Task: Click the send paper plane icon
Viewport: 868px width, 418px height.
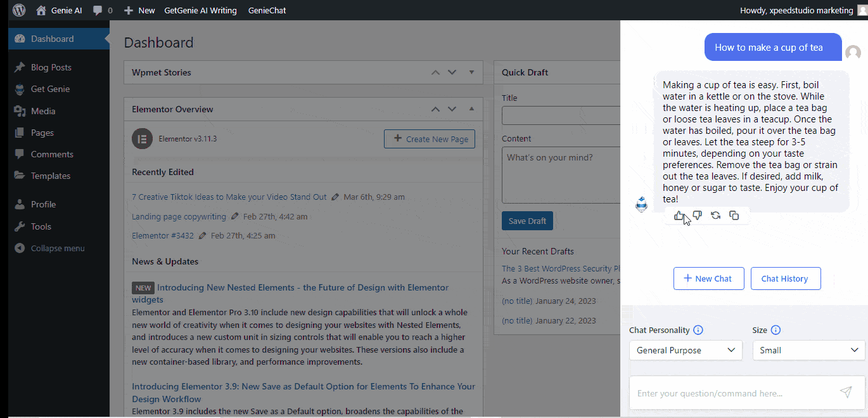Action: [846, 393]
